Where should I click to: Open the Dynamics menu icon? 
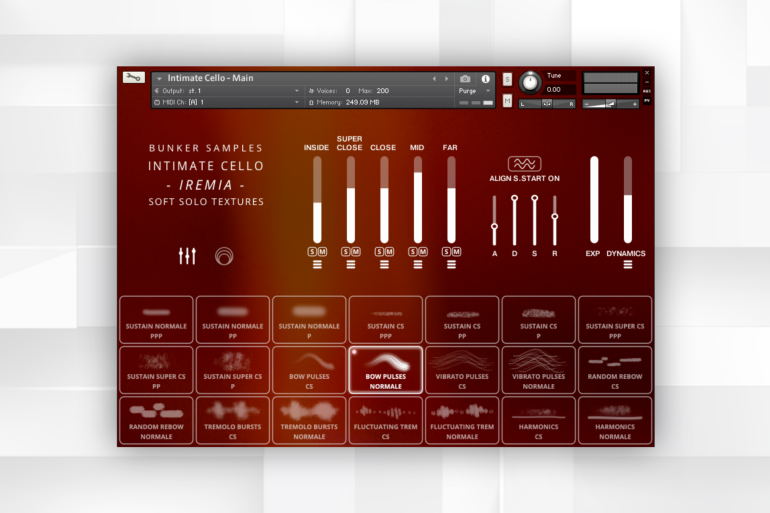coord(628,265)
